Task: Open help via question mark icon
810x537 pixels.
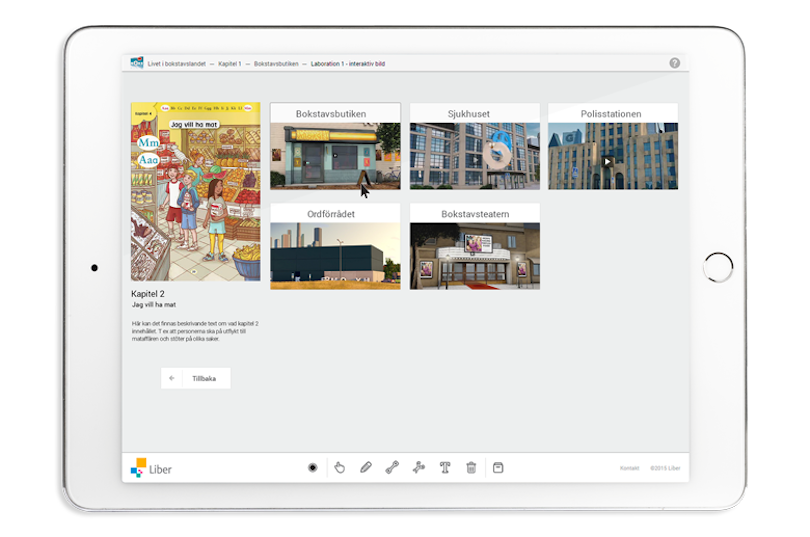Action: coord(674,63)
